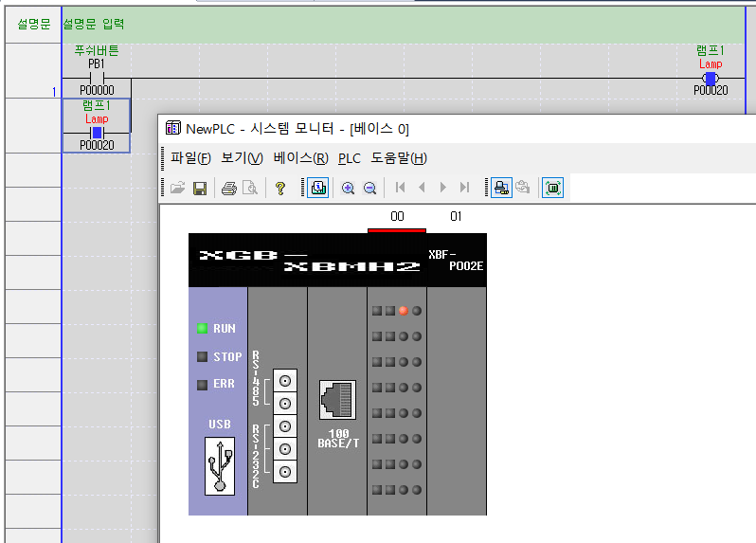
Task: Select slot 00 header above the module
Action: 397,216
